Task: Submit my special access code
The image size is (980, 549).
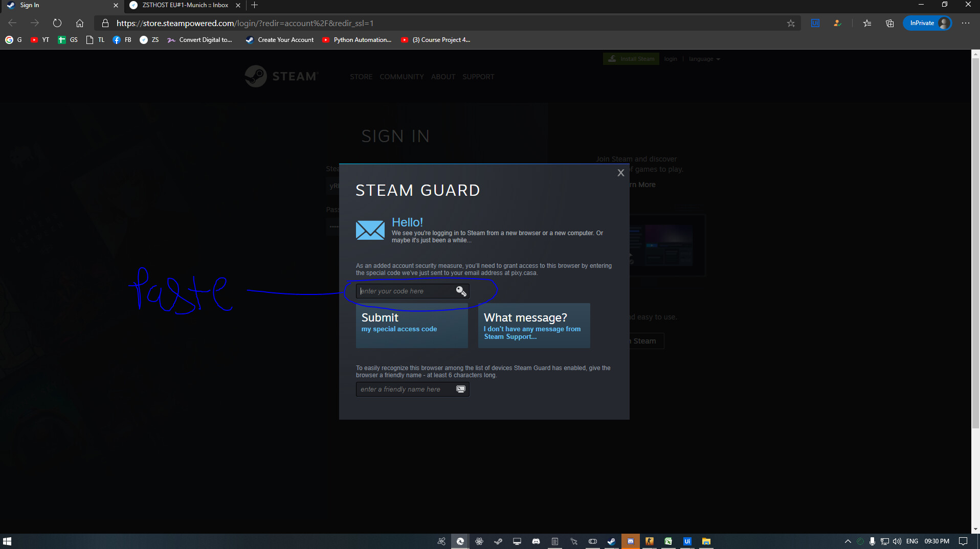Action: (412, 325)
